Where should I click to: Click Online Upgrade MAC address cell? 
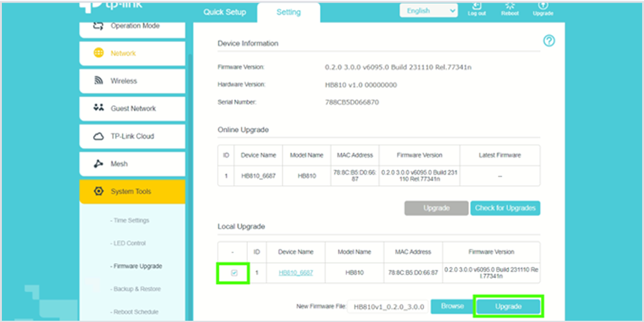(355, 176)
